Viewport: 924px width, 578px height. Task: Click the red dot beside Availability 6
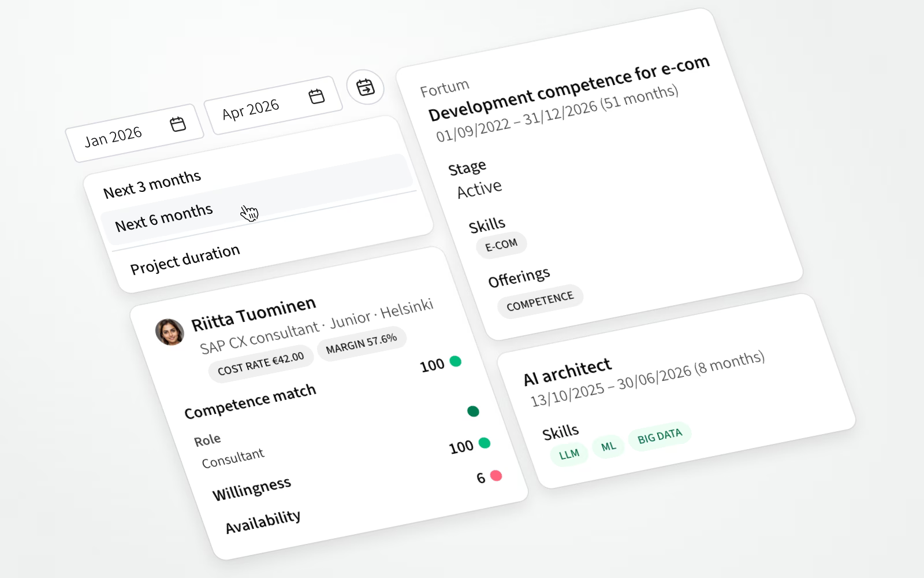click(x=496, y=476)
